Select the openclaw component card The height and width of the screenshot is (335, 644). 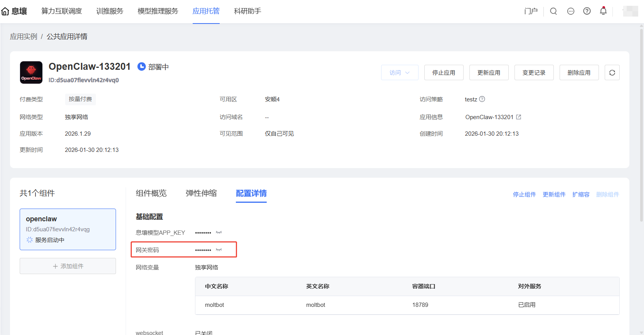point(68,229)
